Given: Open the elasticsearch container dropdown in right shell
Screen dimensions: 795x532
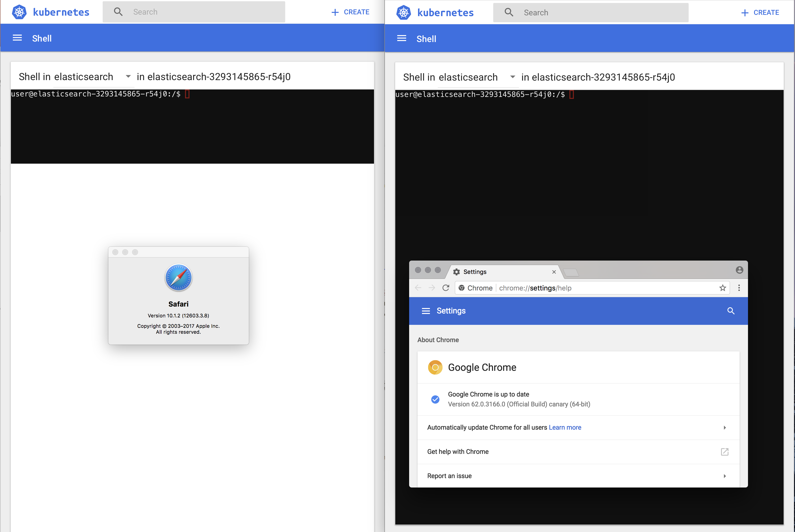Looking at the screenshot, I should pyautogui.click(x=512, y=77).
